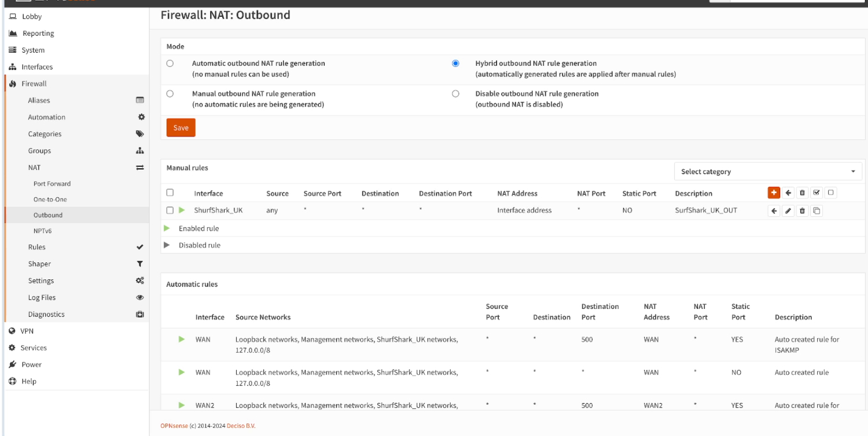Image resolution: width=868 pixels, height=436 pixels.
Task: Open the Aliases firewall menu item
Action: [39, 101]
